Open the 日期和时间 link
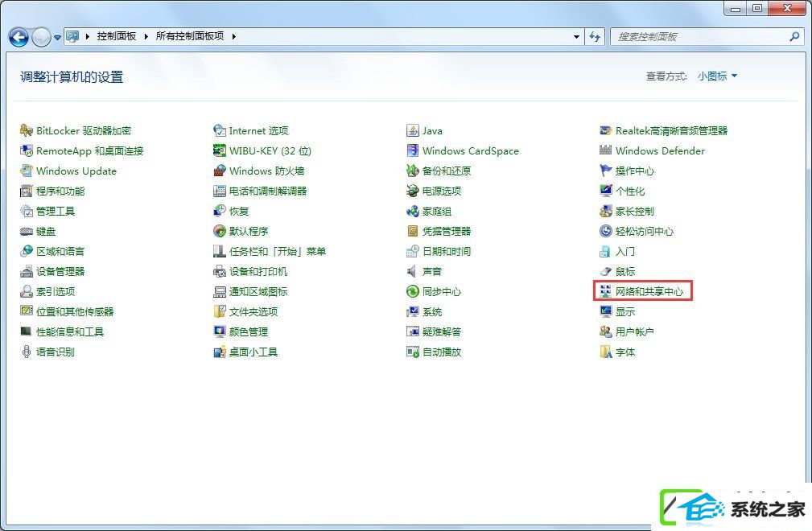This screenshot has height=531, width=812. click(447, 252)
